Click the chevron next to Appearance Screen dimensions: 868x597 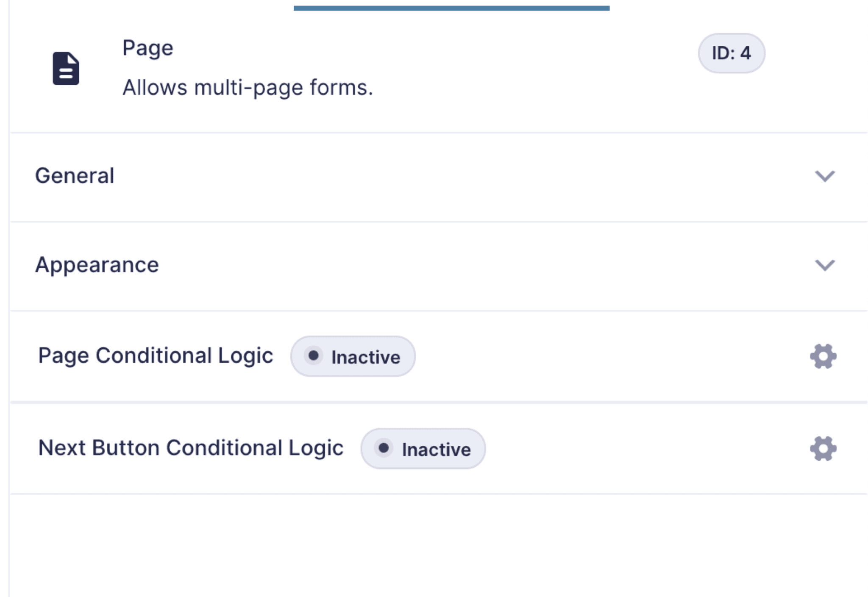click(824, 266)
